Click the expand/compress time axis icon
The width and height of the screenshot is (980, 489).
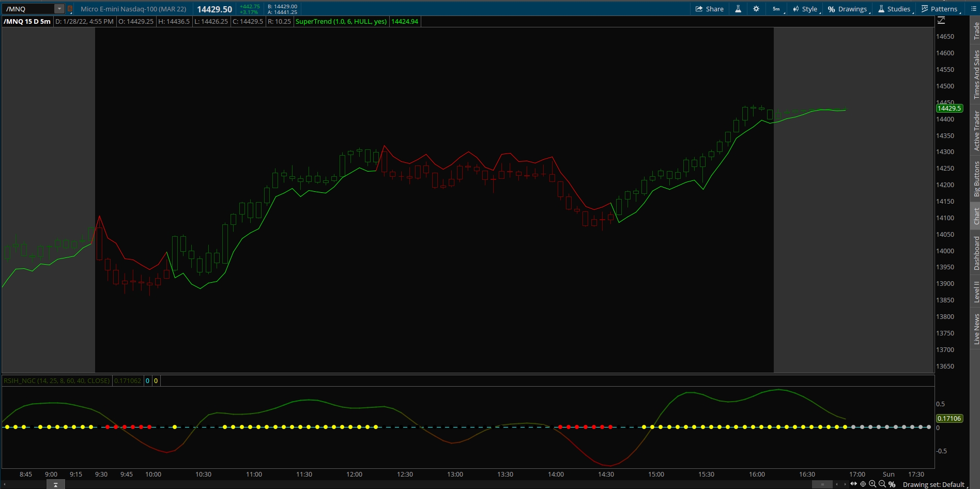pos(853,484)
